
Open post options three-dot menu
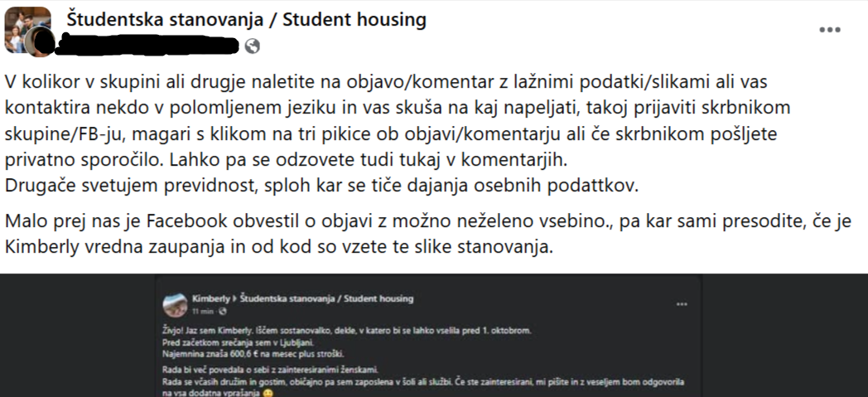pos(829,29)
